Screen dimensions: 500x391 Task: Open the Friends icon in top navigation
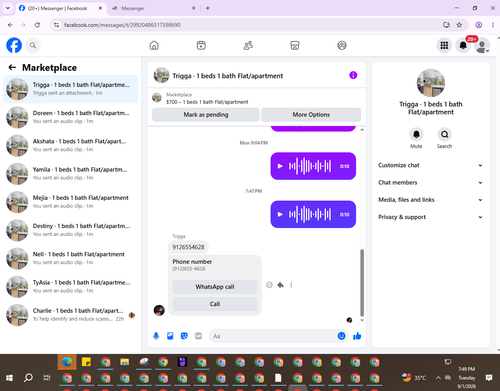coord(248,45)
